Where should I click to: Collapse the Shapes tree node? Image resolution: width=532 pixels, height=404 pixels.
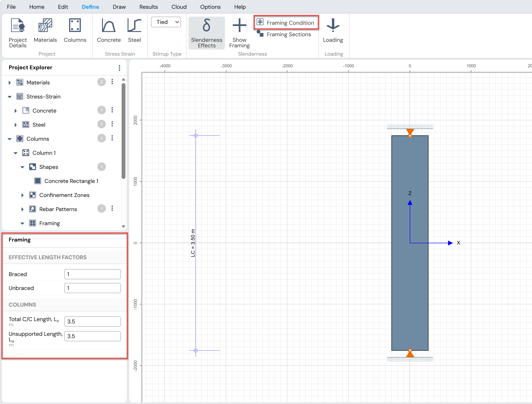click(22, 167)
